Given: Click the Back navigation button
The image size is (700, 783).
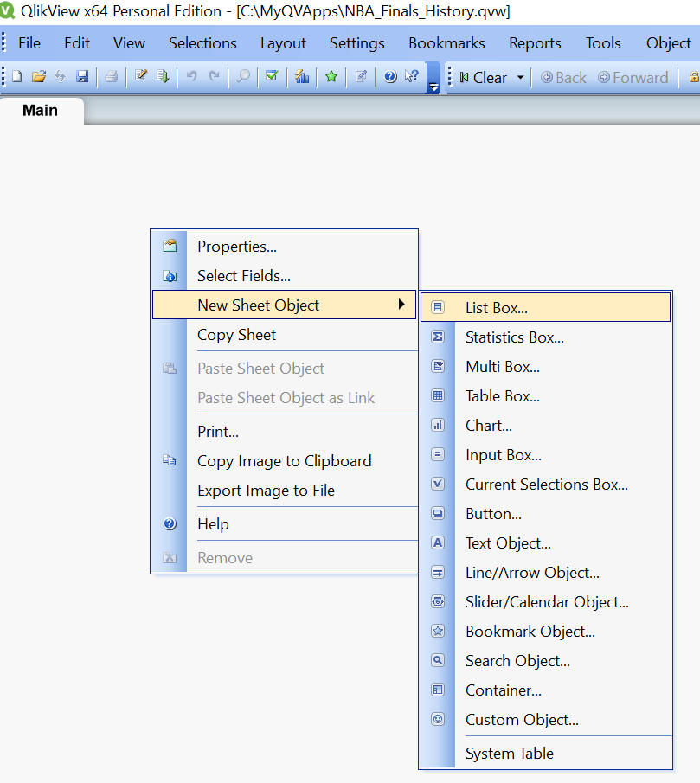Looking at the screenshot, I should (x=562, y=77).
